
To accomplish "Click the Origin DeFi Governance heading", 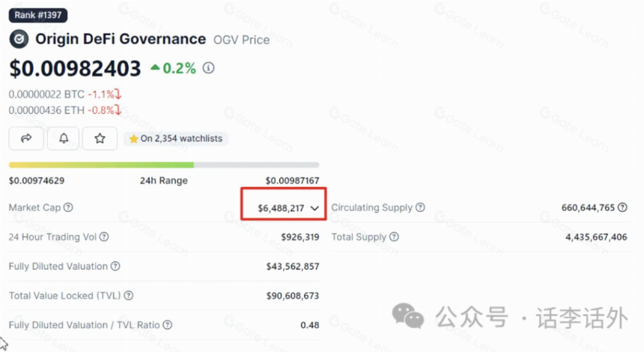I will pyautogui.click(x=121, y=39).
